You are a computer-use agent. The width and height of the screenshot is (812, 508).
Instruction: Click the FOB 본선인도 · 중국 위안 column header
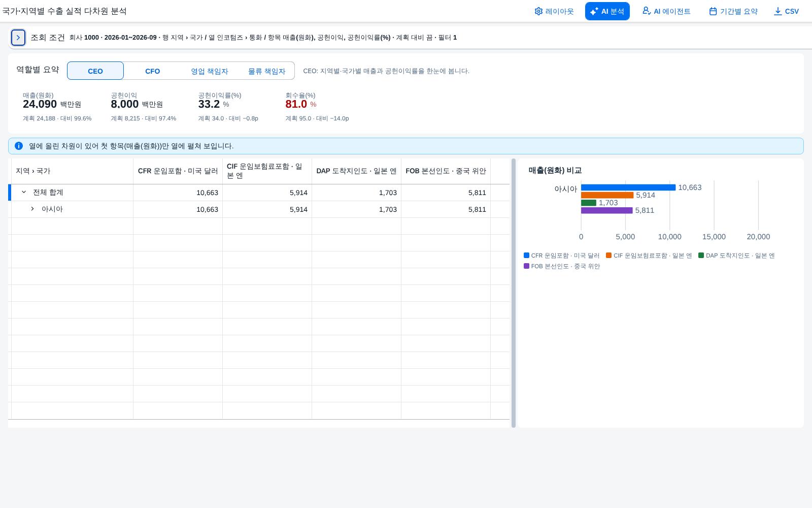(x=446, y=171)
